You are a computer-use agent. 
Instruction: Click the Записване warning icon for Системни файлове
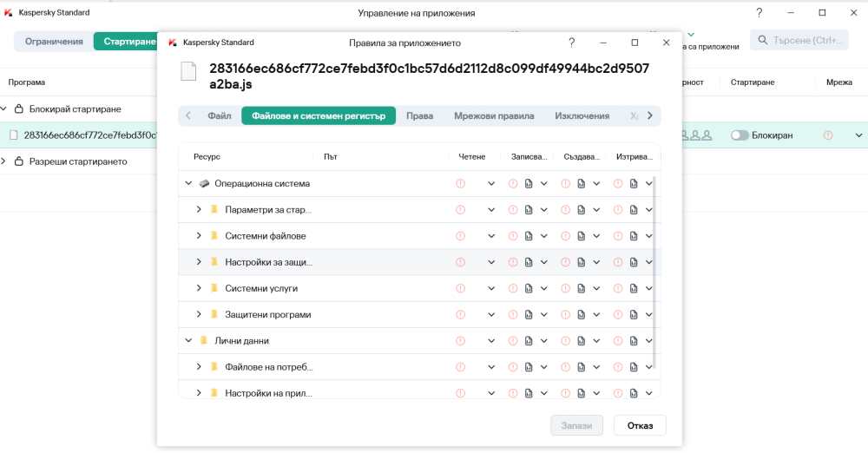click(x=513, y=236)
